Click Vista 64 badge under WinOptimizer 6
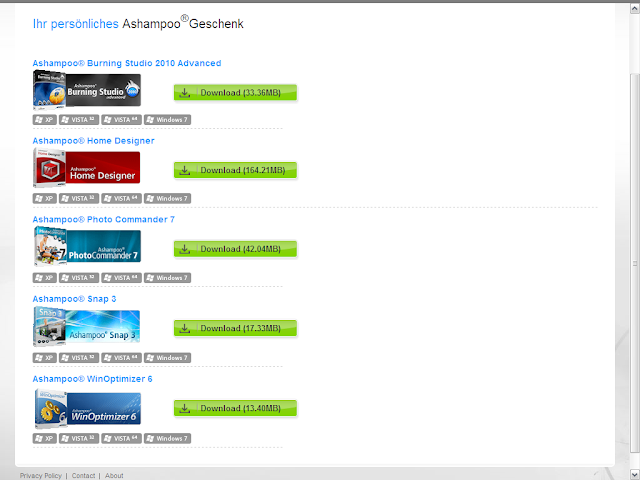This screenshot has height=480, width=640. 122,438
